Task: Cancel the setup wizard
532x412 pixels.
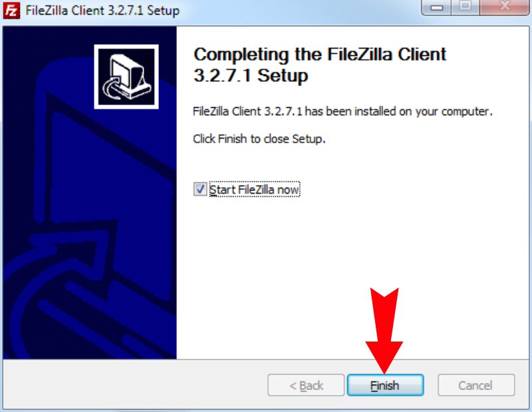Action: (476, 385)
